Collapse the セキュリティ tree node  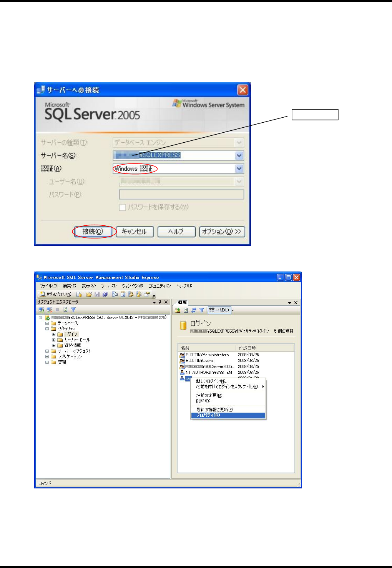[47, 329]
